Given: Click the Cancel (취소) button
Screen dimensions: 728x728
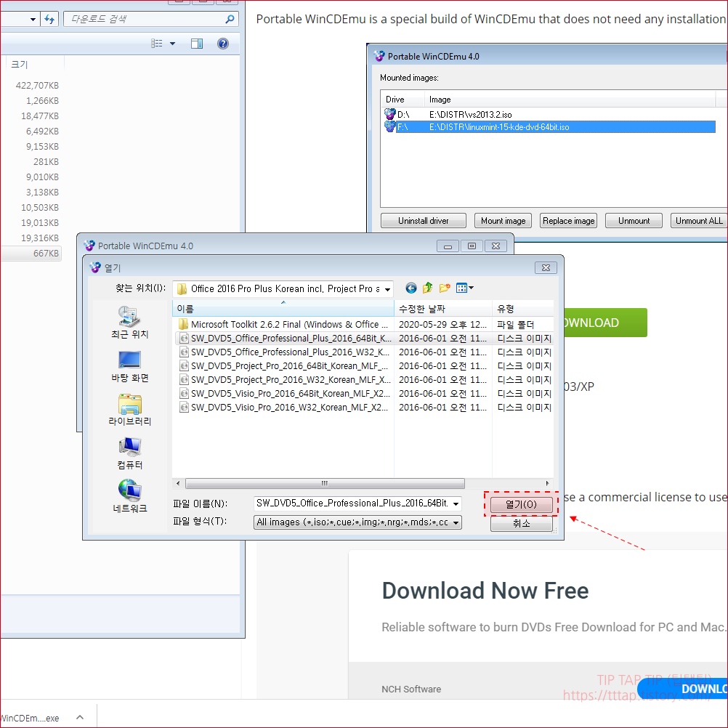Looking at the screenshot, I should pos(521,523).
